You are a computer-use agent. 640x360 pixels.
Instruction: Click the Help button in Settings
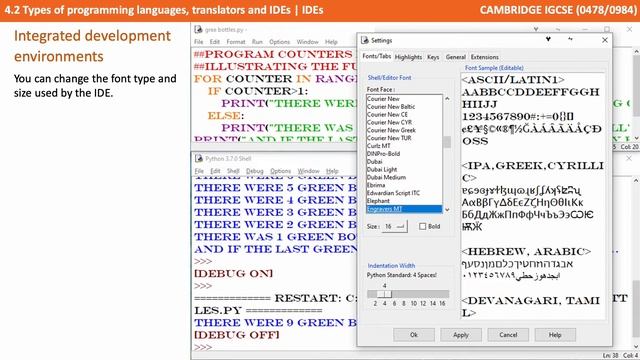click(555, 335)
